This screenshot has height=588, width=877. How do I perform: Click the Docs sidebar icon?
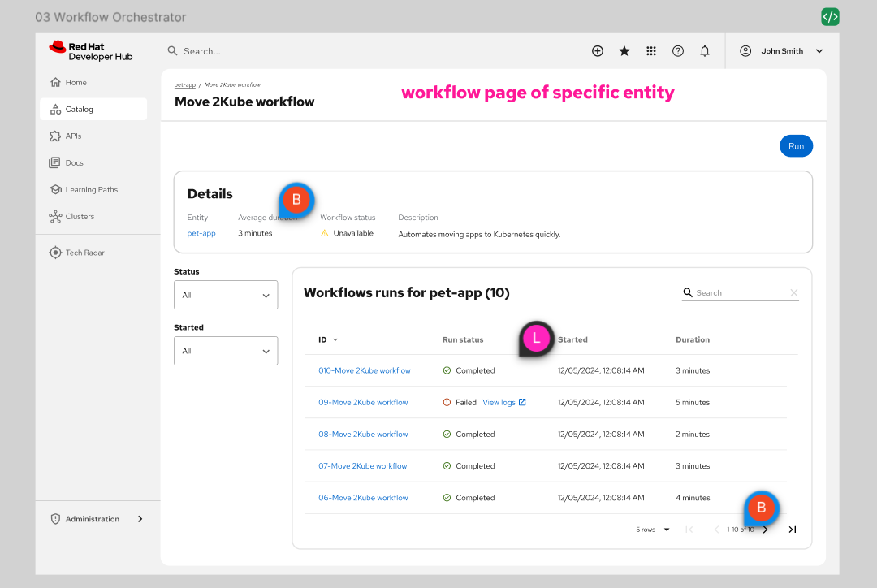54,162
